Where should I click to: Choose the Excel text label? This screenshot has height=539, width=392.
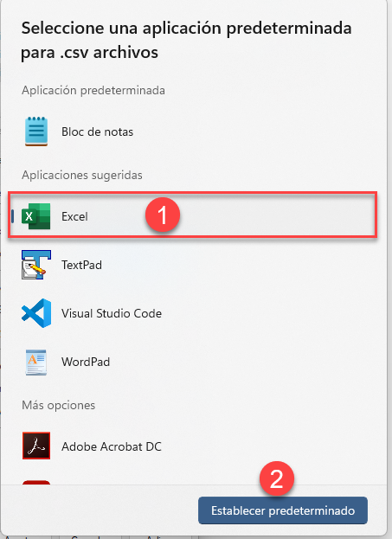(x=74, y=216)
